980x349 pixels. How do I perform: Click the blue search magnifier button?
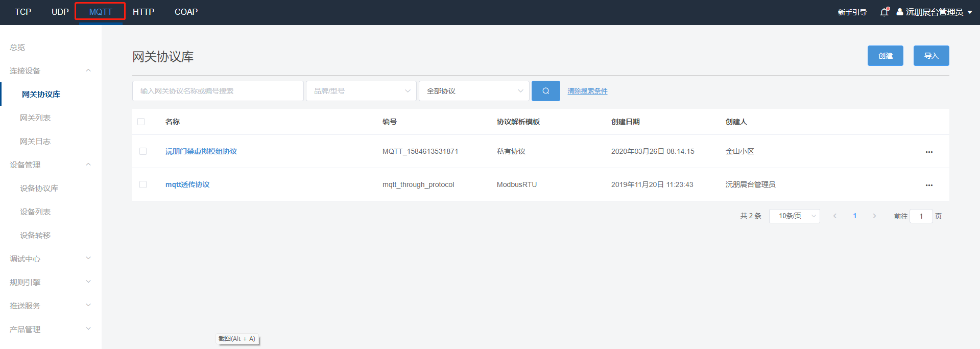(x=545, y=91)
